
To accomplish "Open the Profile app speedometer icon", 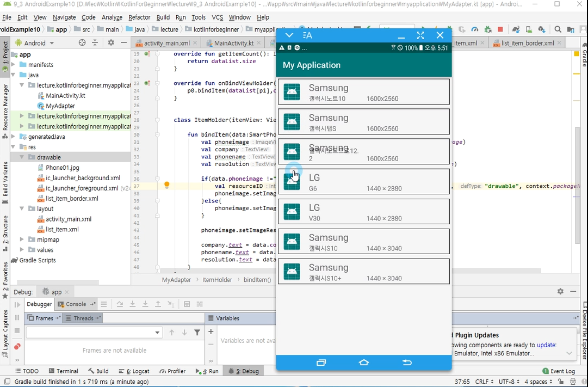I will 475,29.
